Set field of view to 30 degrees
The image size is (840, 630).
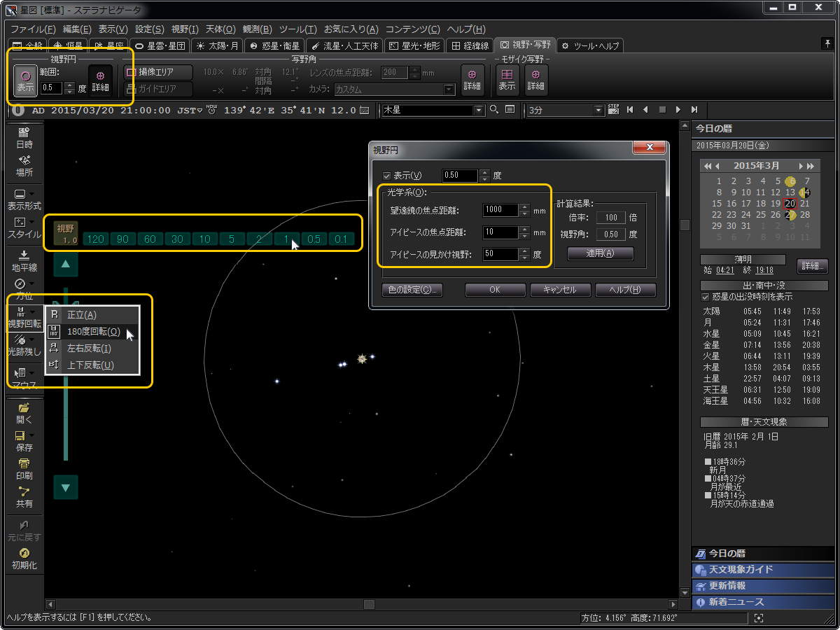tap(178, 239)
